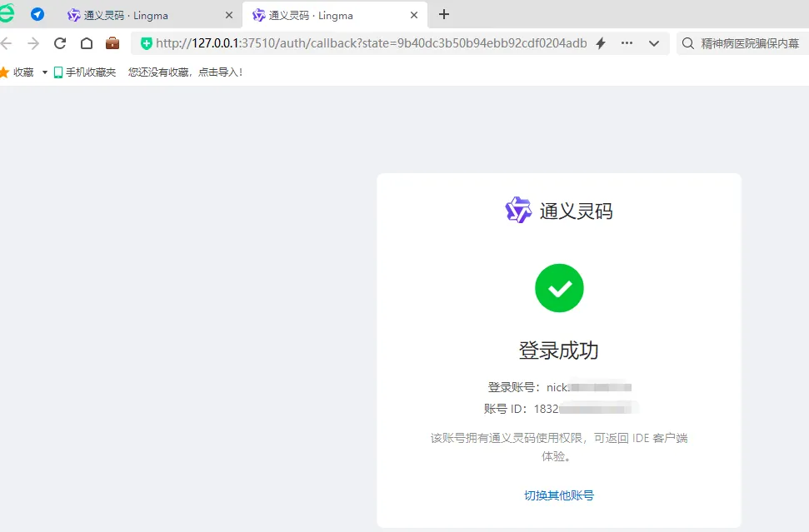Open 手机收藏夹 mobile bookmarks folder
The height and width of the screenshot is (532, 809).
point(85,72)
